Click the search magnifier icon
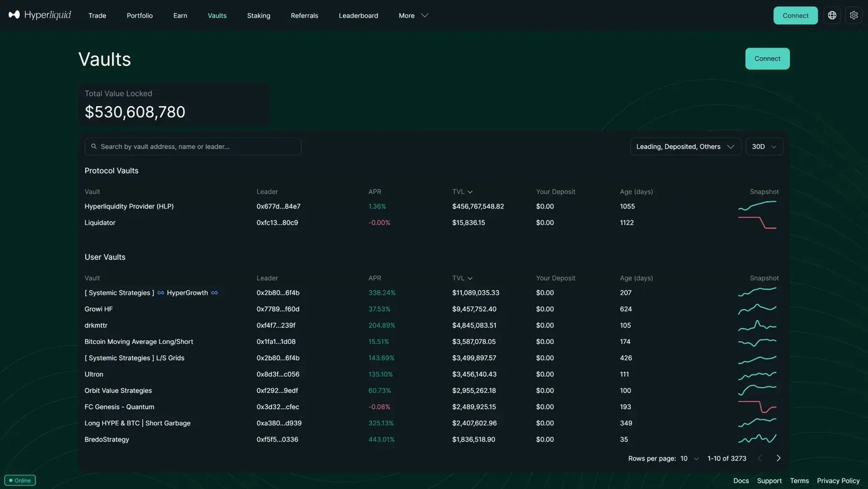This screenshot has height=489, width=868. (94, 146)
